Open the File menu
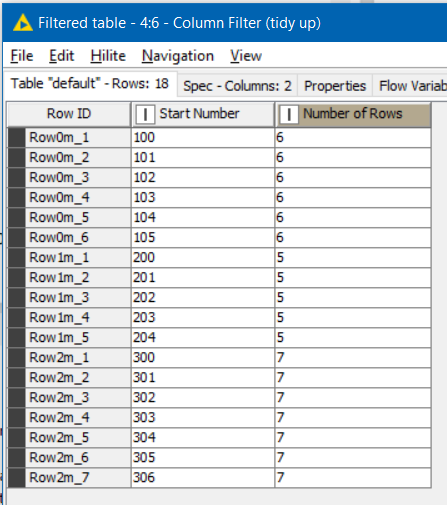 [22, 56]
